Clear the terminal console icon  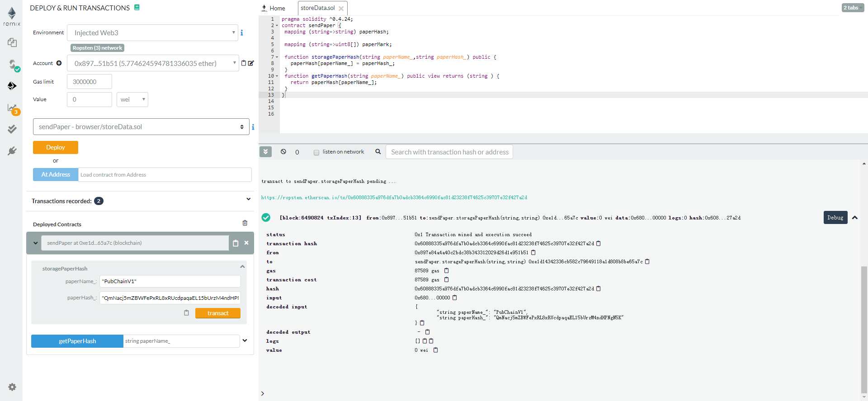tap(283, 152)
